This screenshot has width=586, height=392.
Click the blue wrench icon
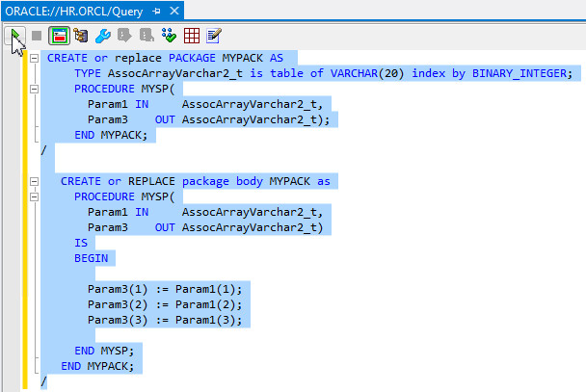[x=103, y=36]
